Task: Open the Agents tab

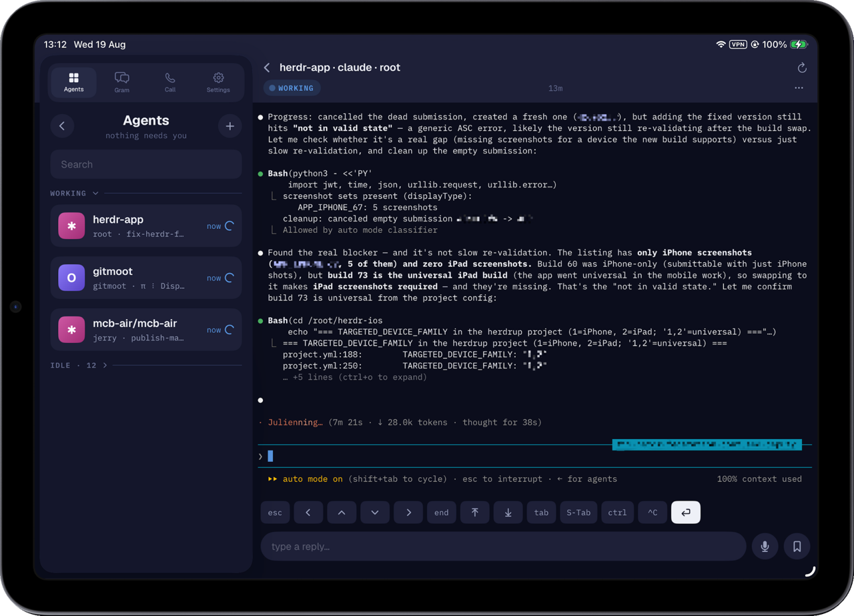Action: pyautogui.click(x=73, y=82)
